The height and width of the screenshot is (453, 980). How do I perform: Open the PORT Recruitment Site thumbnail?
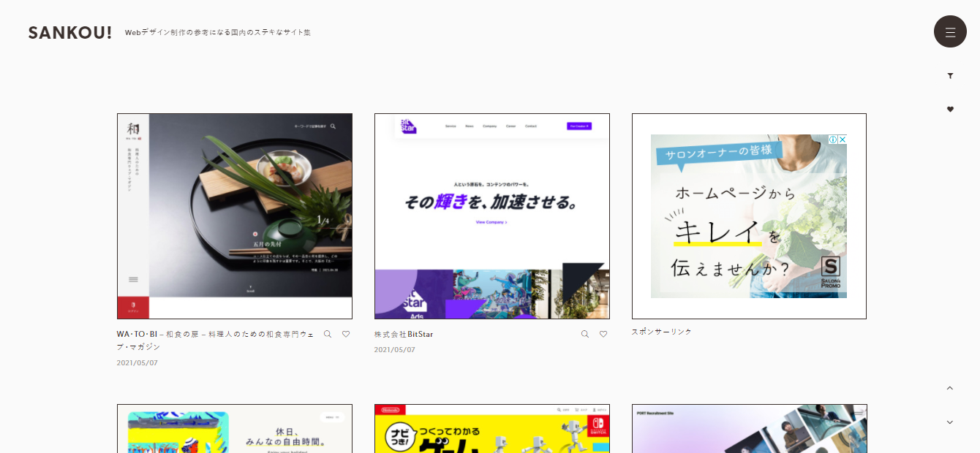(x=749, y=429)
